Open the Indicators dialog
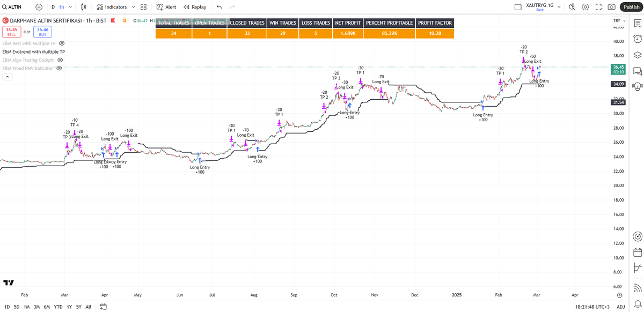The width and height of the screenshot is (644, 312). (112, 7)
